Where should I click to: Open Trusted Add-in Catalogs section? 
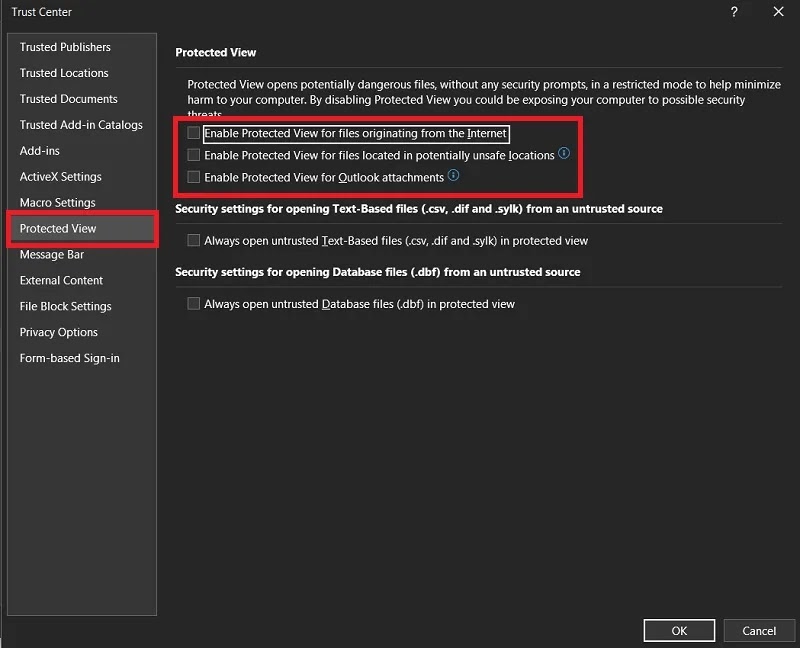(x=82, y=125)
